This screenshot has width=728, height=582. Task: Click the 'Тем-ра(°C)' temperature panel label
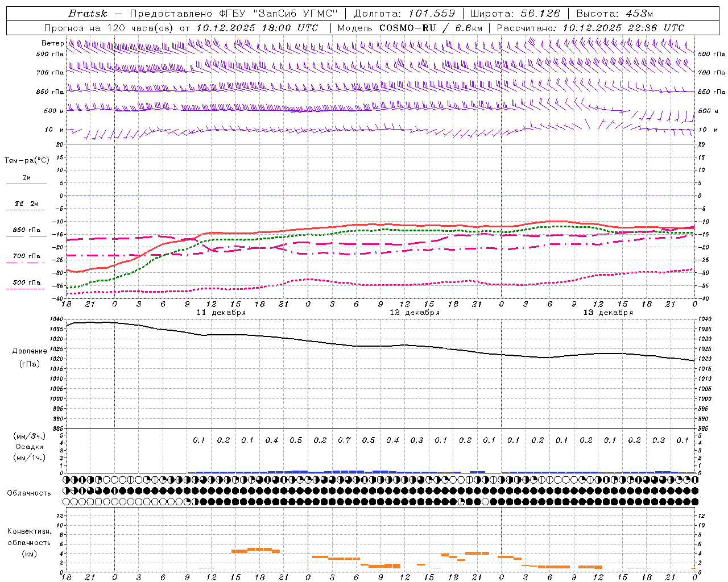pos(27,160)
